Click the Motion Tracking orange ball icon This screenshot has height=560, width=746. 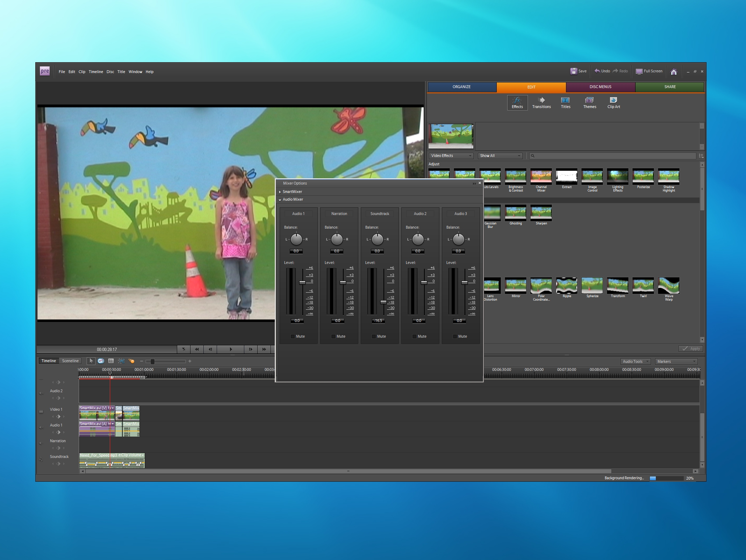[131, 361]
